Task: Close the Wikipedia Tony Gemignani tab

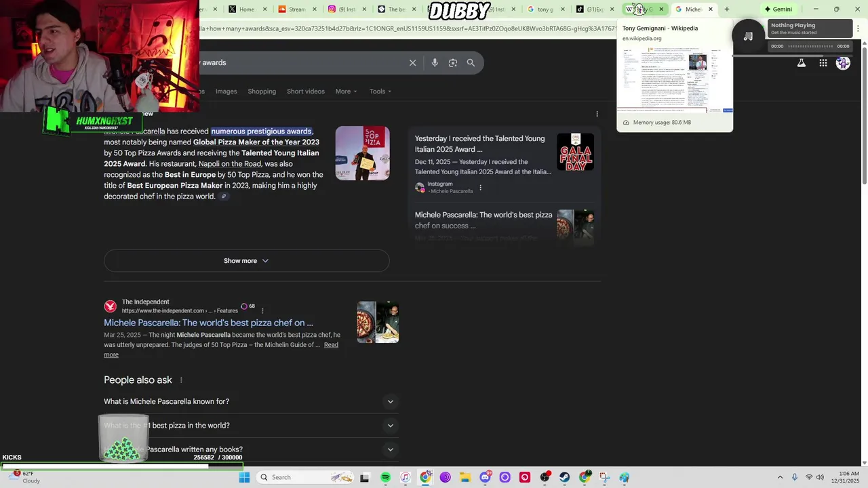Action: tap(661, 9)
